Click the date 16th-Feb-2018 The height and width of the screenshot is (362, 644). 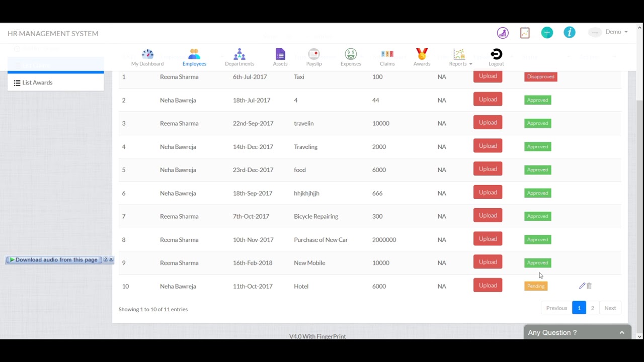click(x=253, y=263)
